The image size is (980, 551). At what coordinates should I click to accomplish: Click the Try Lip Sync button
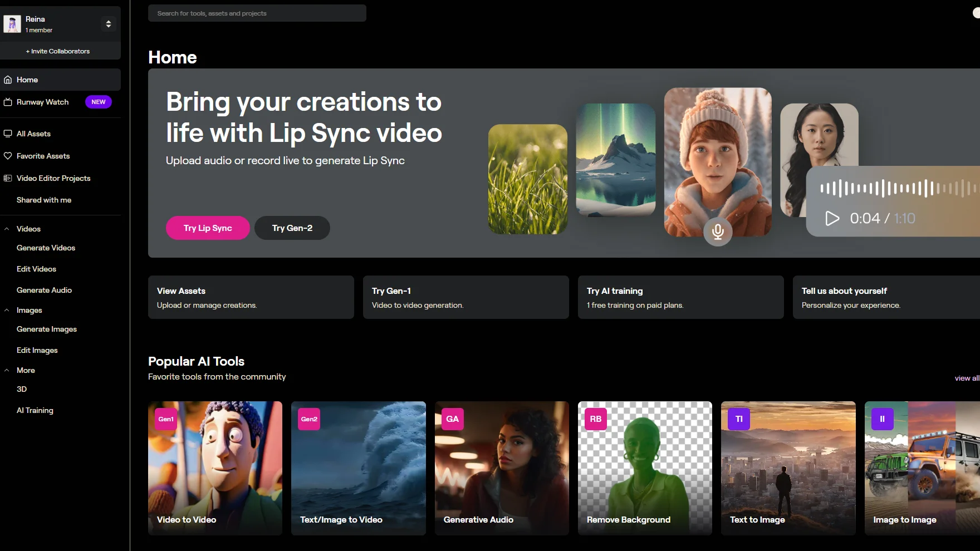click(x=208, y=228)
